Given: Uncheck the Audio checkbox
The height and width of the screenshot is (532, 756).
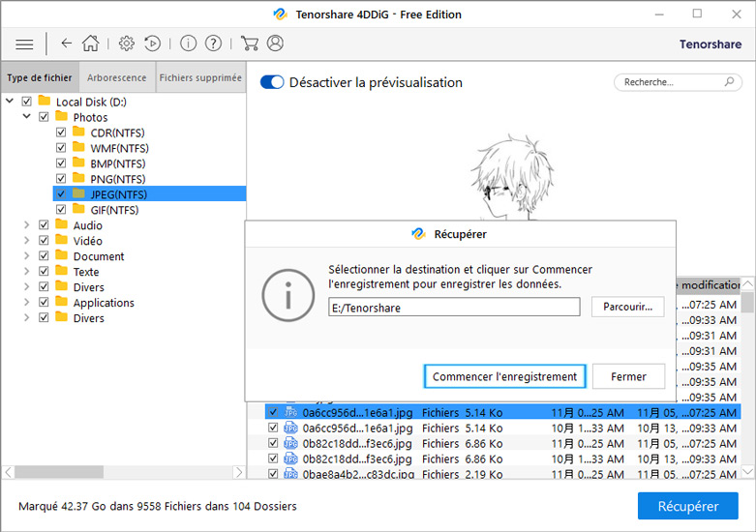Looking at the screenshot, I should pos(44,225).
